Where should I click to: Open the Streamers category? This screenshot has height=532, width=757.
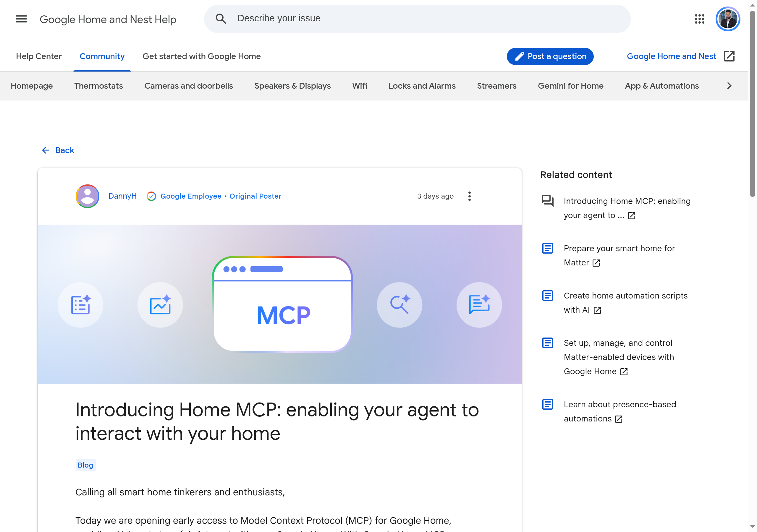496,86
